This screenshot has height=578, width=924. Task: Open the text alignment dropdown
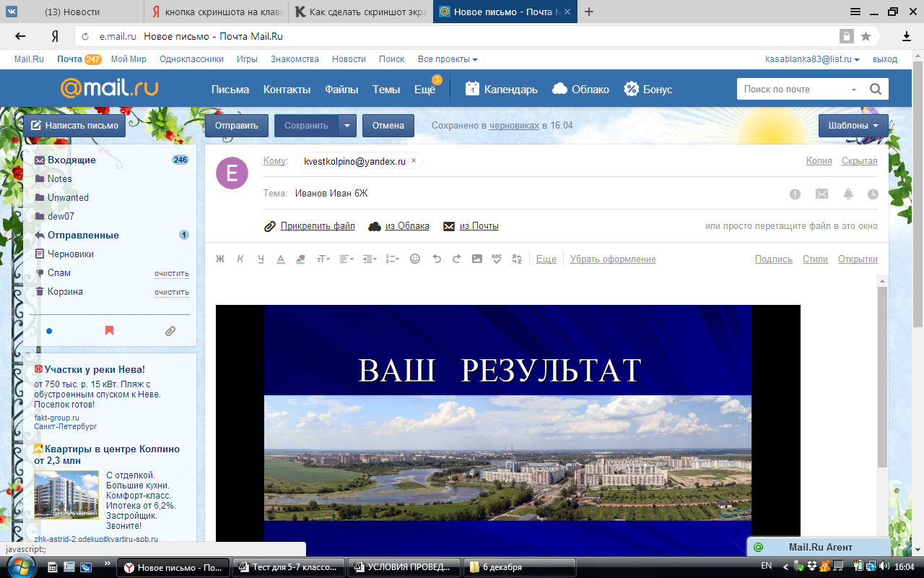[346, 259]
